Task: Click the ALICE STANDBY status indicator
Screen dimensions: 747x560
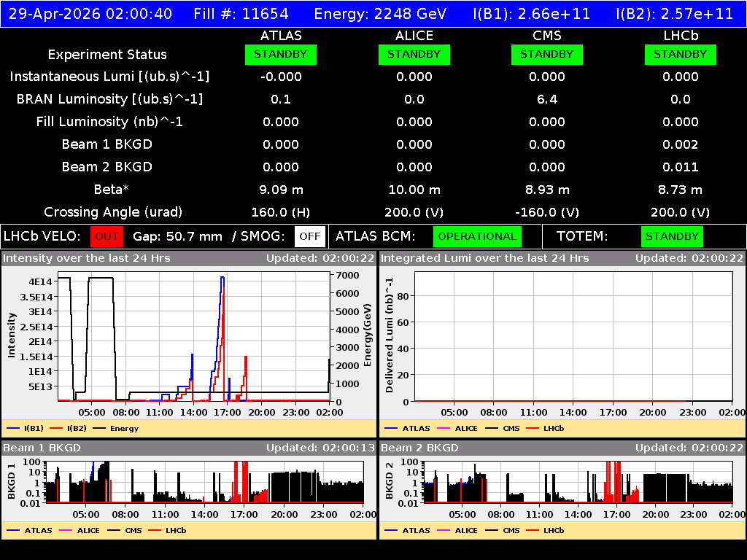Action: click(414, 54)
